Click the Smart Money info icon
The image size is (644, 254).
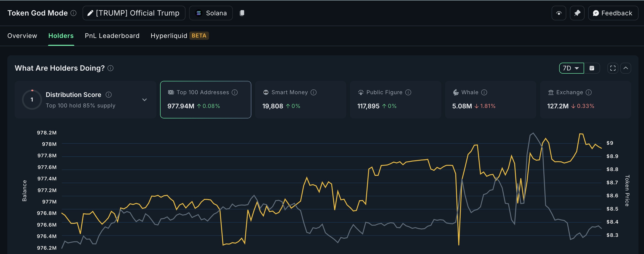314,93
